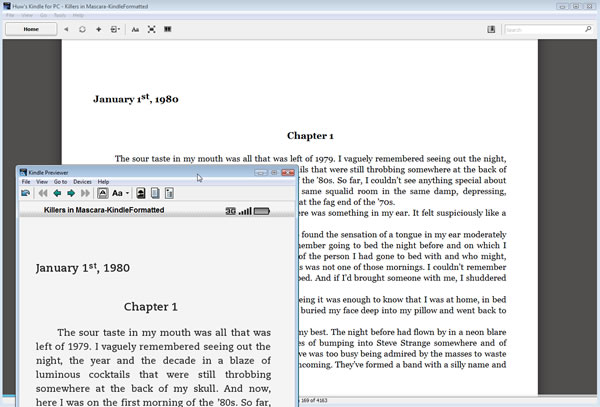Minimize the Kindle Previewer window

pos(261,173)
